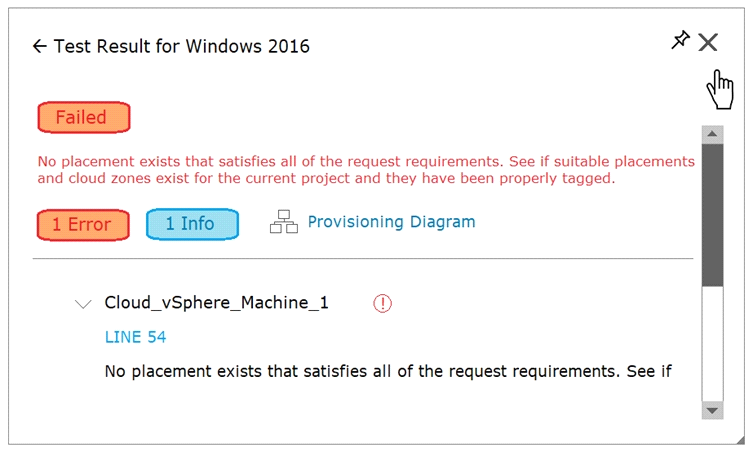Collapse the Cloud_vSphere_Machine_1 section chevron
This screenshot has height=453, width=753.
pos(84,303)
